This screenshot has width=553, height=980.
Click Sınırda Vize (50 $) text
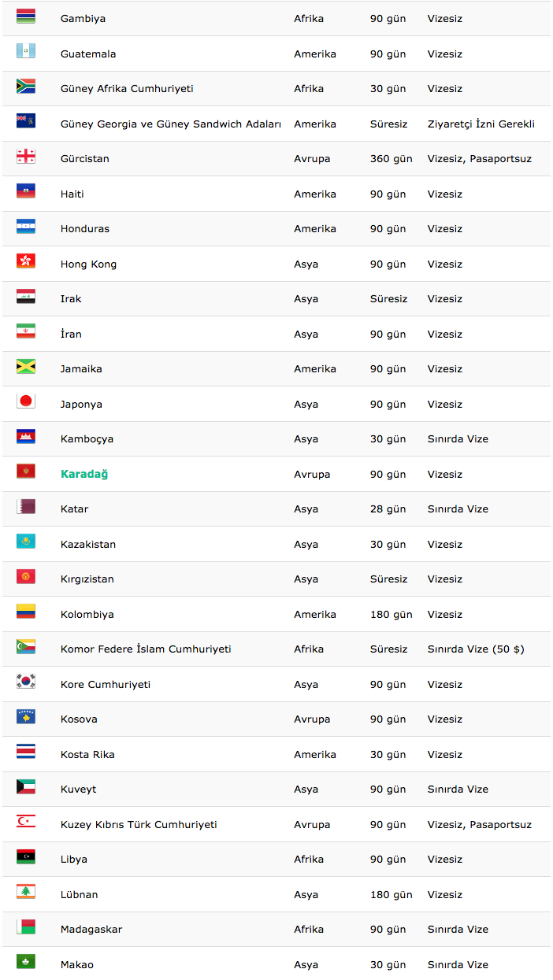click(476, 649)
